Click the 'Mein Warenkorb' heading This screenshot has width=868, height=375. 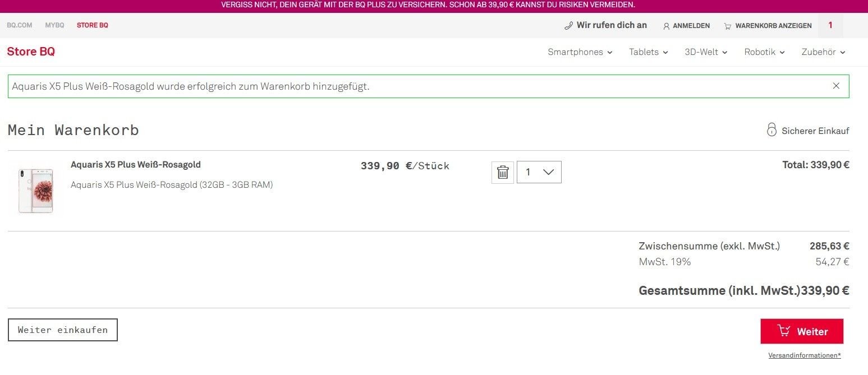[73, 130]
